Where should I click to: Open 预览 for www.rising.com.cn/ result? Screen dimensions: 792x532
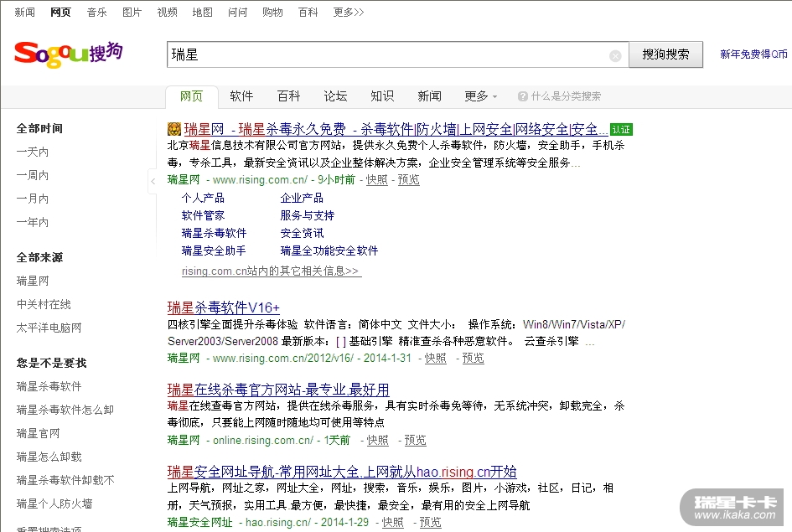click(409, 179)
